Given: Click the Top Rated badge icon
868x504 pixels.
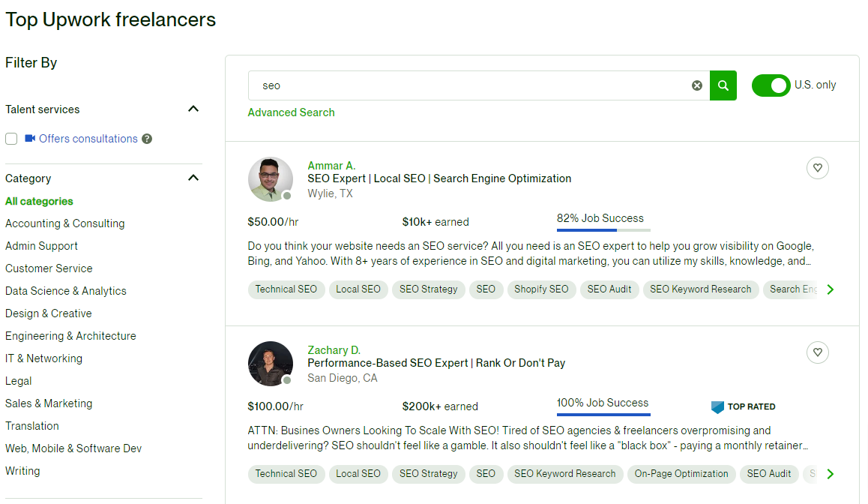Looking at the screenshot, I should tap(717, 407).
